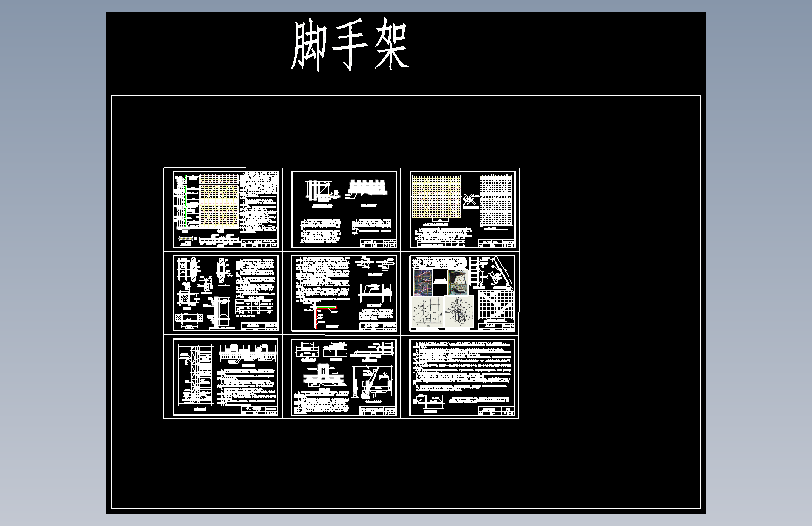This screenshot has height=526, width=812.
Task: Click the red and green L-shaped detail
Action: pos(324,315)
